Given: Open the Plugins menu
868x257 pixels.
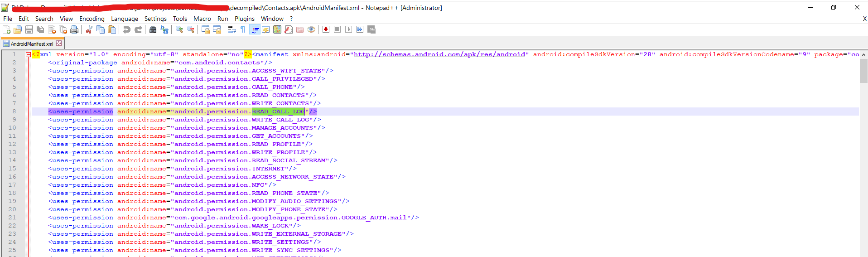Looking at the screenshot, I should coord(244,19).
